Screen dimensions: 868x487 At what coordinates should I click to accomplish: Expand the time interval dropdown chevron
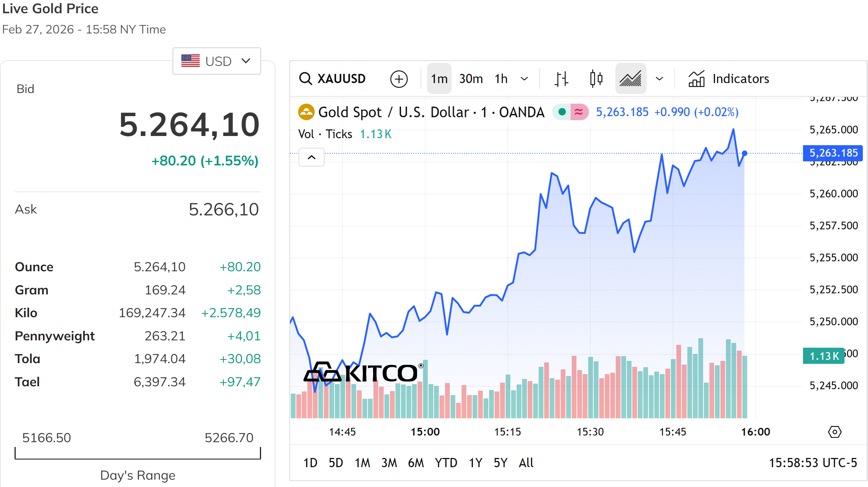524,79
